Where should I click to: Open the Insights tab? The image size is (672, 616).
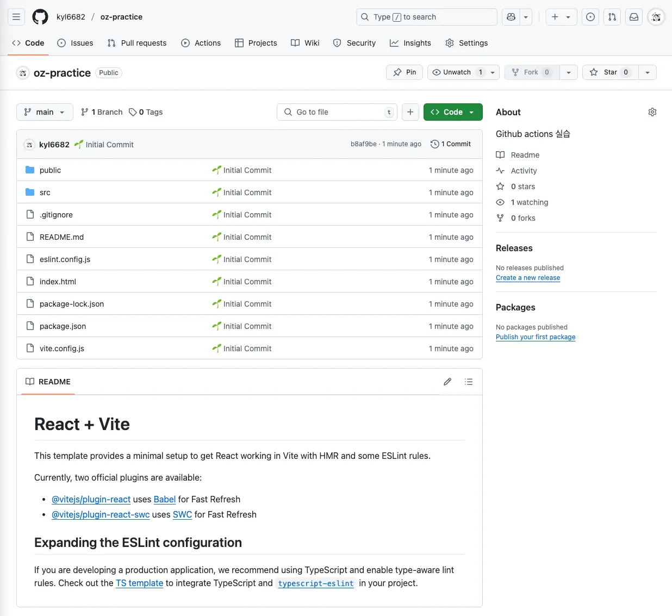pos(410,43)
